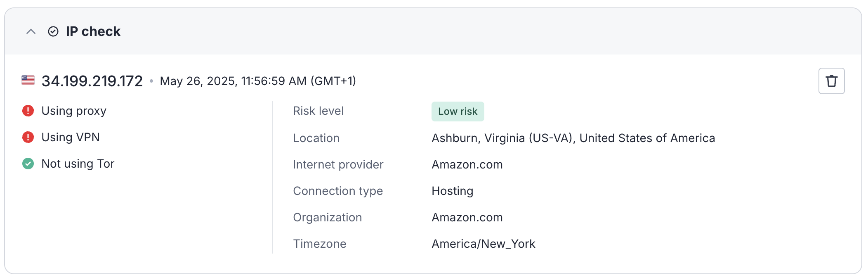The height and width of the screenshot is (280, 868).
Task: Click the IP check heading
Action: pyautogui.click(x=93, y=31)
